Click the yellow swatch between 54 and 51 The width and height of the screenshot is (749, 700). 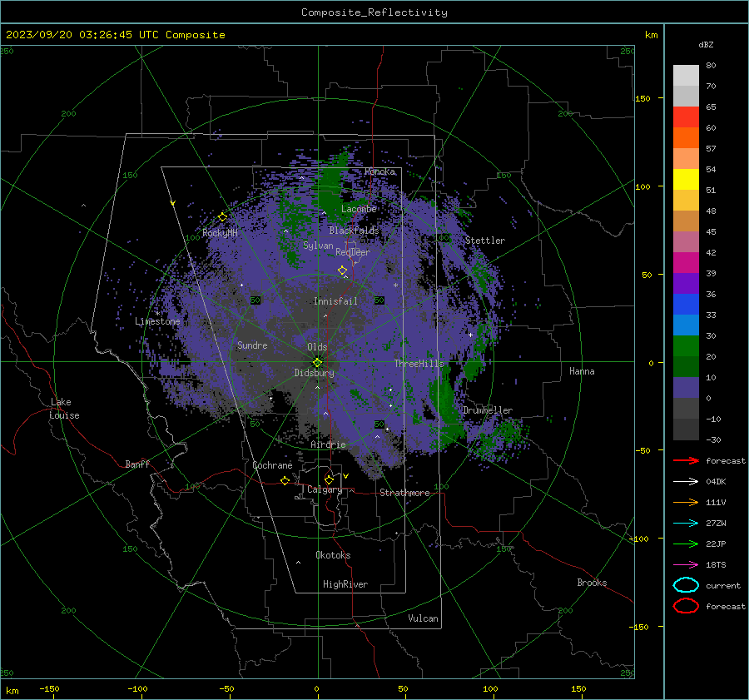[x=686, y=180]
